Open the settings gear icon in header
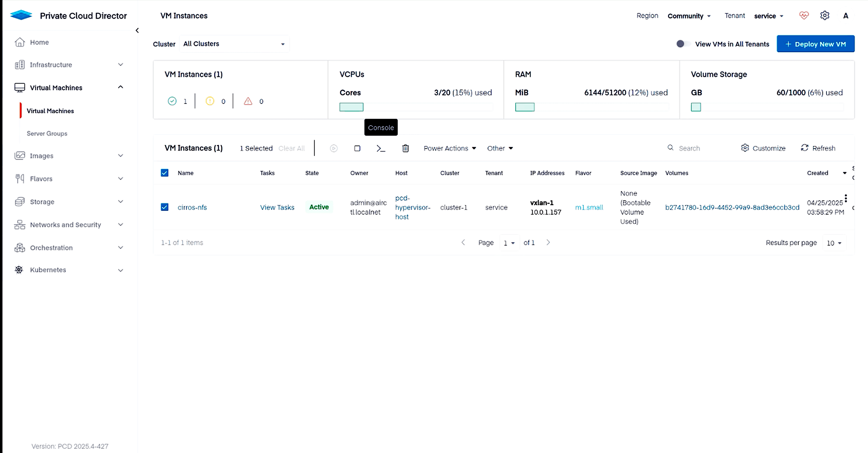 coord(825,15)
